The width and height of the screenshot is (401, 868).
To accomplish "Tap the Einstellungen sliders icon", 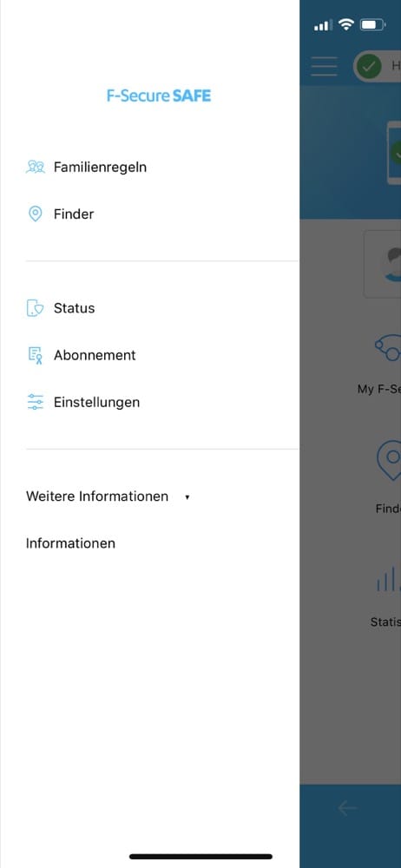I will [x=36, y=402].
